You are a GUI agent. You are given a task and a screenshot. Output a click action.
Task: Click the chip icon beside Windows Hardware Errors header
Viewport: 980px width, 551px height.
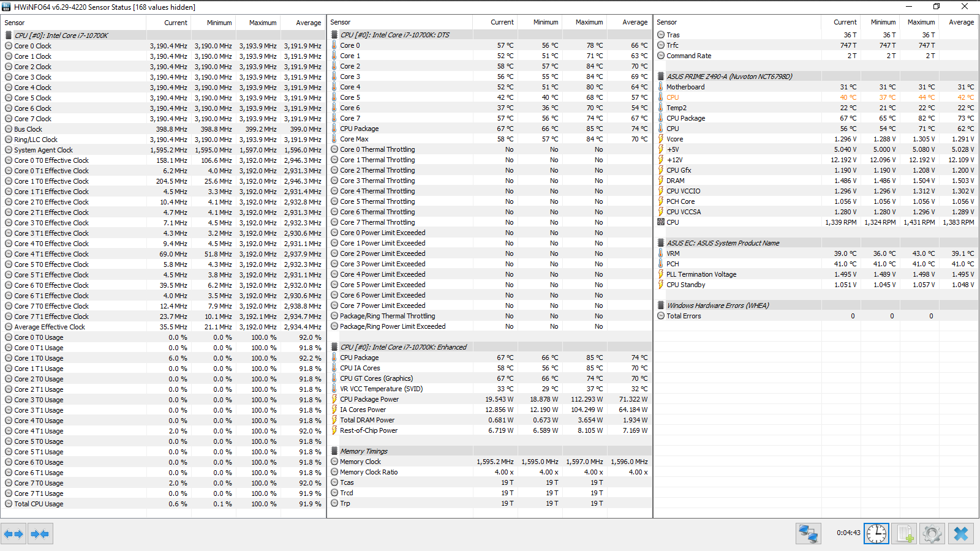point(661,305)
